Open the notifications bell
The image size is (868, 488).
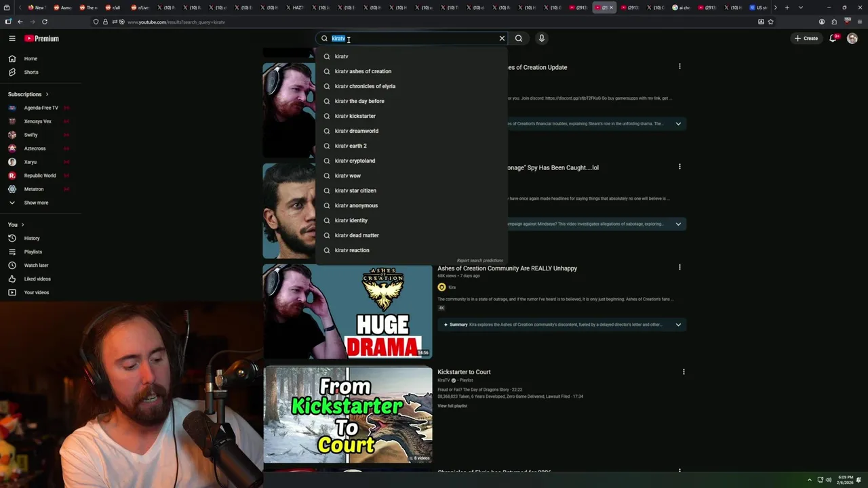833,38
